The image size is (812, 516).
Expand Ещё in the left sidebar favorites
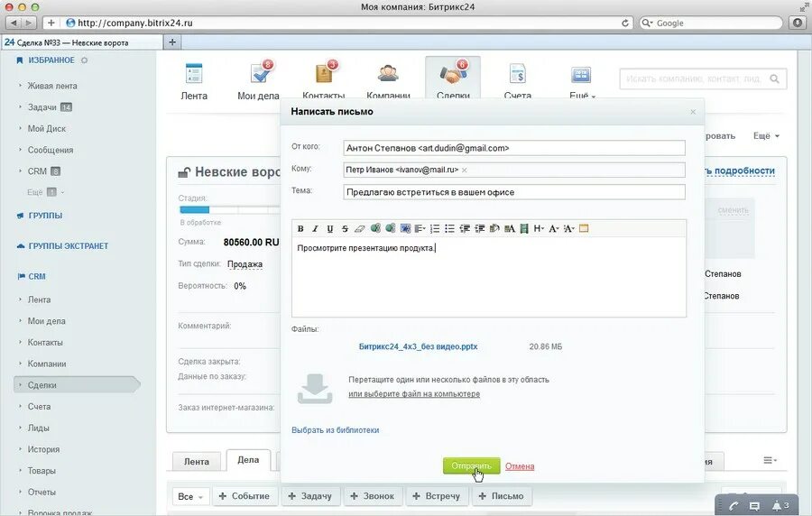[46, 192]
